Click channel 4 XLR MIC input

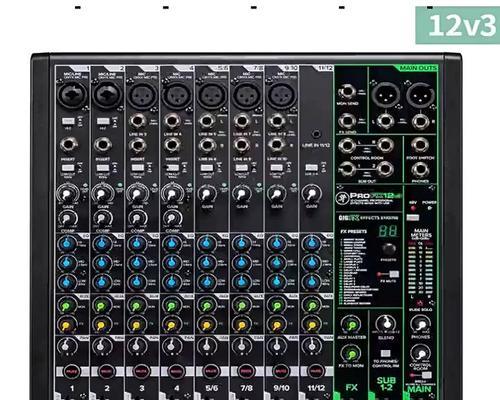tap(176, 95)
